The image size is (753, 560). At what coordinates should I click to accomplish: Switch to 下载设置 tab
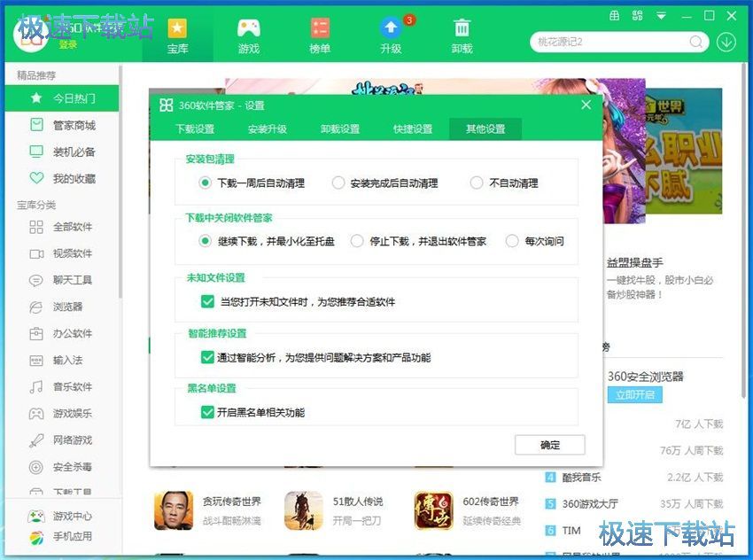pyautogui.click(x=195, y=129)
